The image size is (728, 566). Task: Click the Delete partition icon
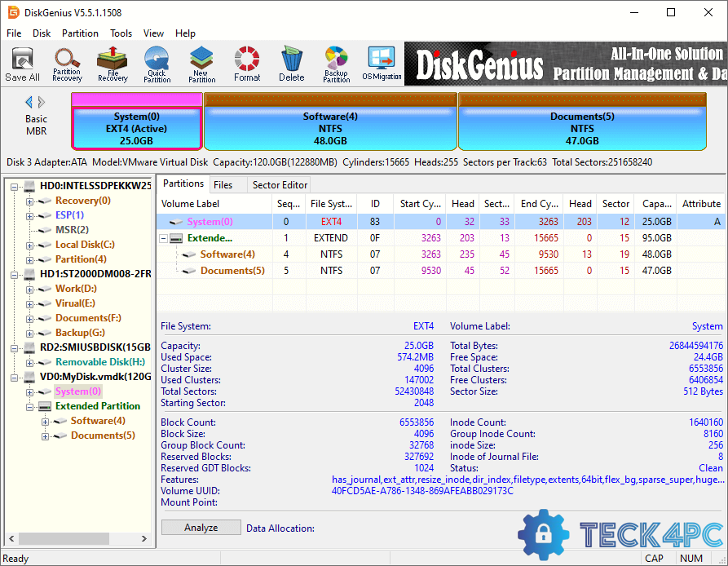point(292,64)
